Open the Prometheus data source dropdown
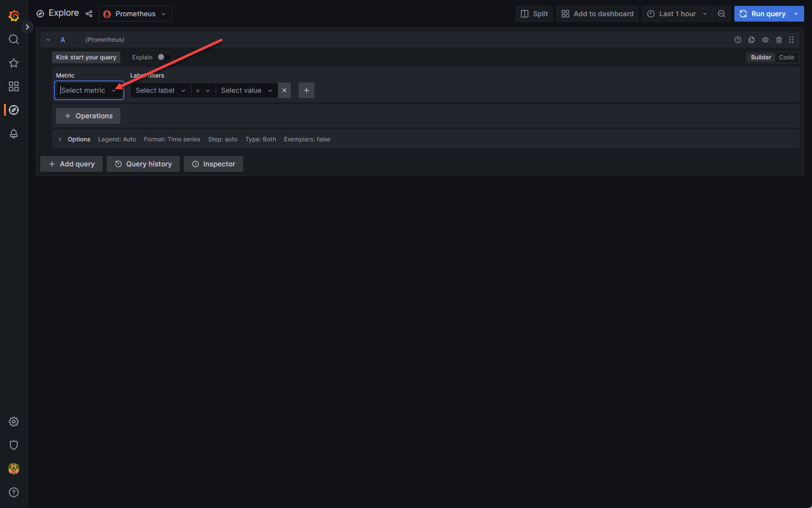 pyautogui.click(x=135, y=14)
